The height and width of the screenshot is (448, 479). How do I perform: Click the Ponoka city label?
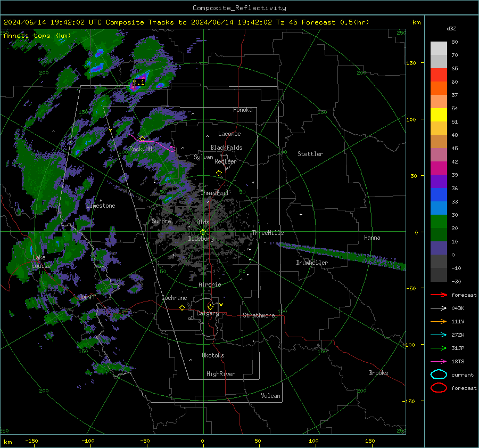point(243,110)
